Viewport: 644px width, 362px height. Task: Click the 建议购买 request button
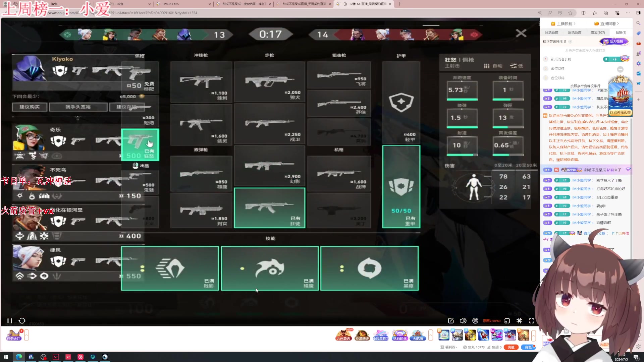coord(30,107)
